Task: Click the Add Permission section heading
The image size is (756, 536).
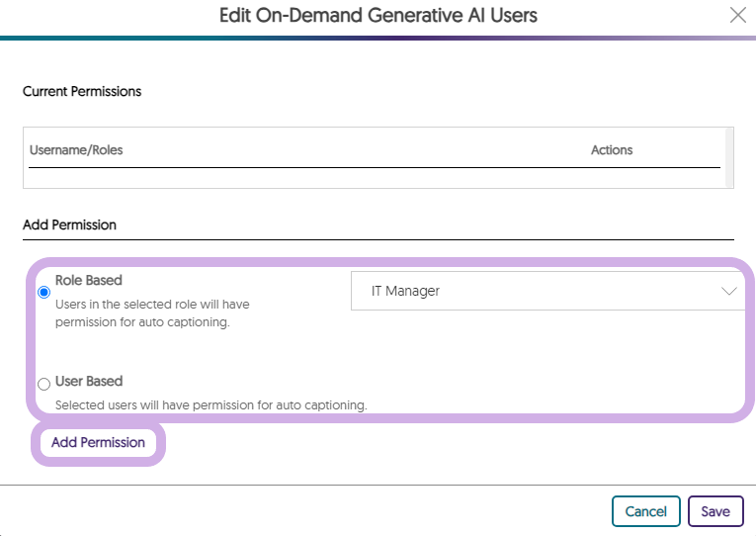Action: (x=69, y=224)
